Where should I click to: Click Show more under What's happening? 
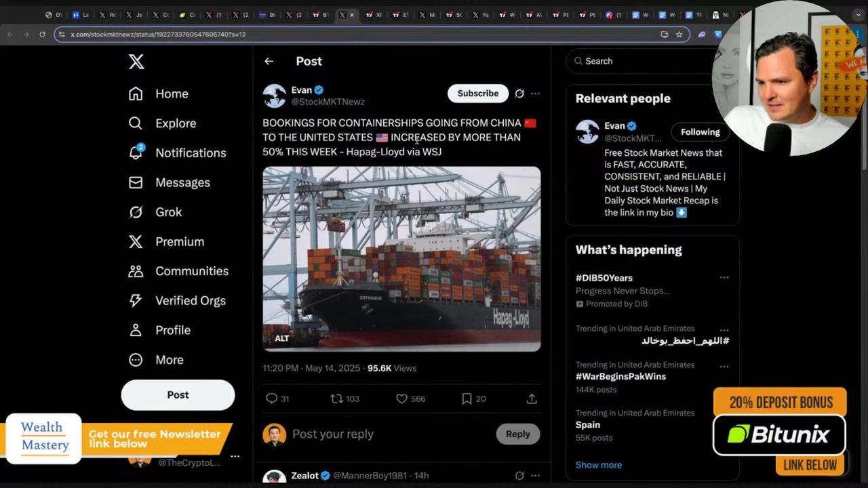tap(599, 465)
